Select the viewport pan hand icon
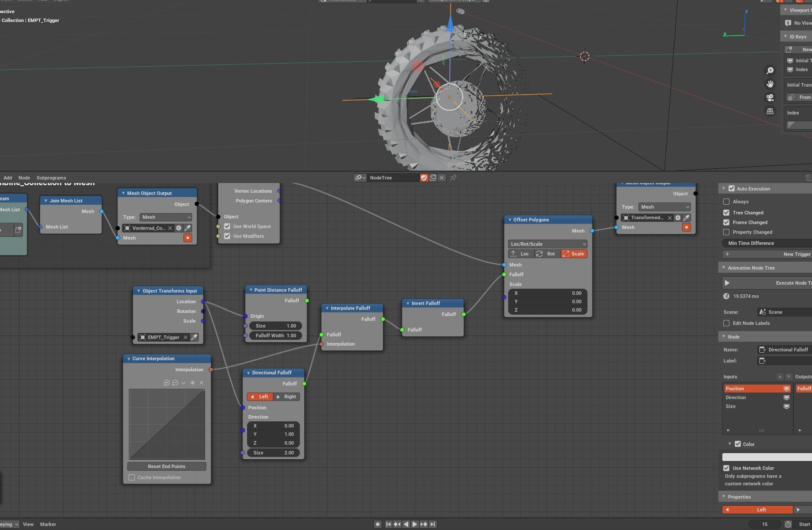 click(x=770, y=84)
